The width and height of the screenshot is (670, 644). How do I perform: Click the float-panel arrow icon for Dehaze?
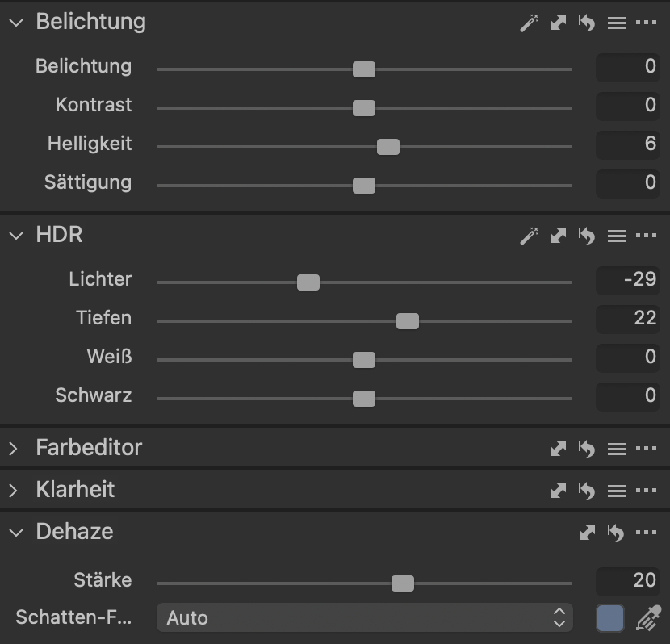pos(588,533)
